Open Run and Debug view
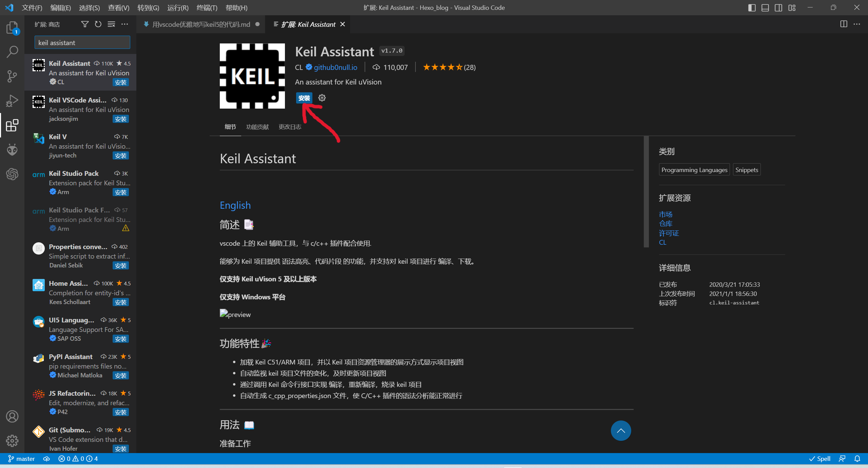868x468 pixels. [12, 101]
